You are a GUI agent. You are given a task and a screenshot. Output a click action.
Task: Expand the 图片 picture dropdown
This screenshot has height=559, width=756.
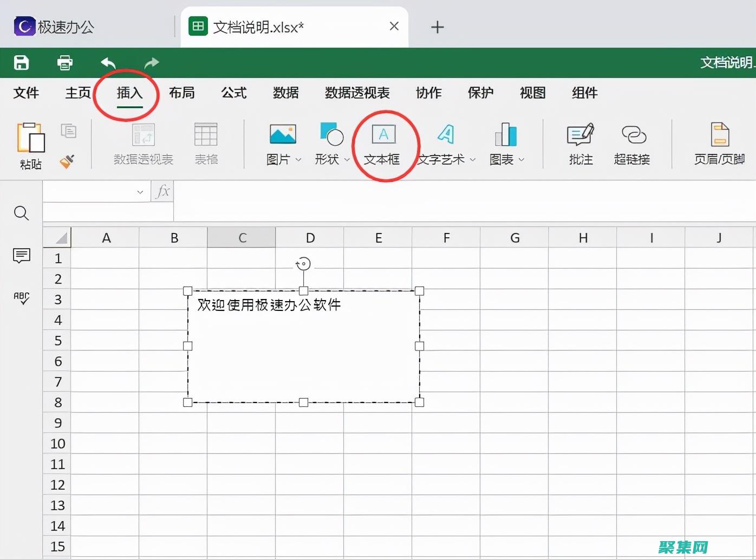coord(298,160)
